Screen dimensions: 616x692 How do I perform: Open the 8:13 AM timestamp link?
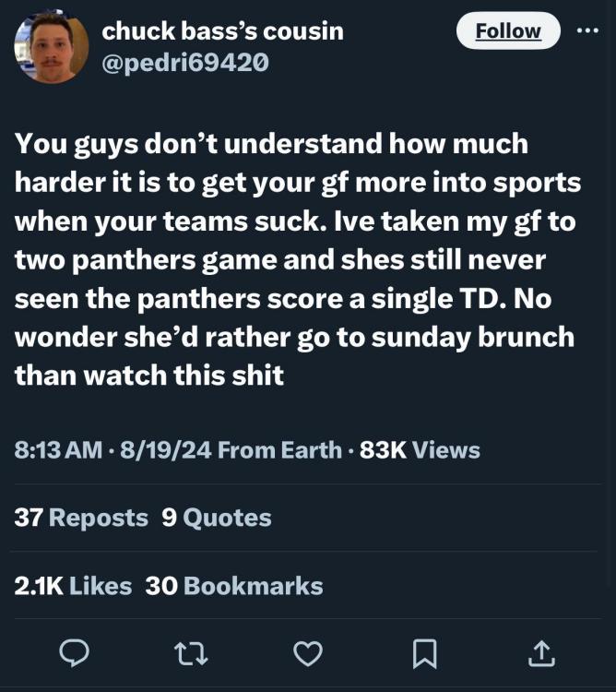click(59, 450)
